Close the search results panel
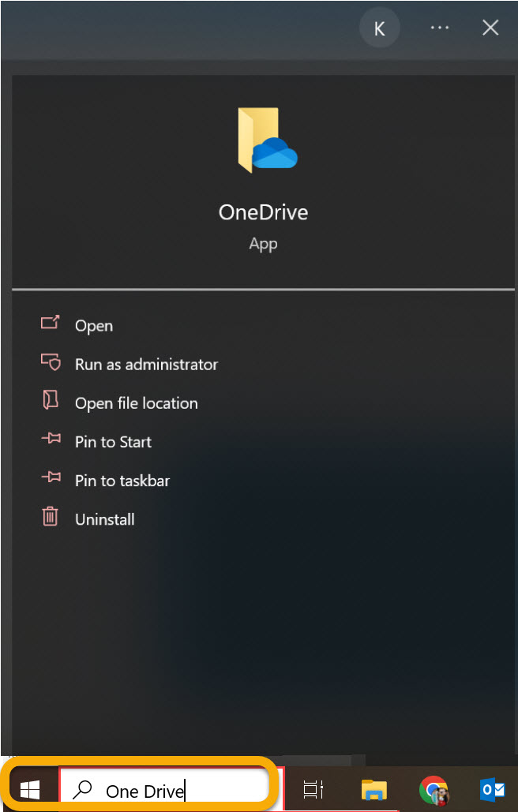 click(490, 28)
